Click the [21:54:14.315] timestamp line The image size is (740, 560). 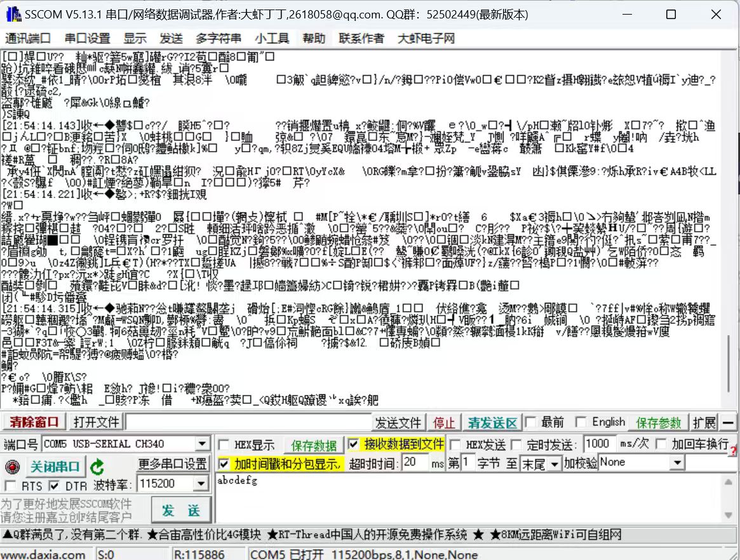click(356, 309)
